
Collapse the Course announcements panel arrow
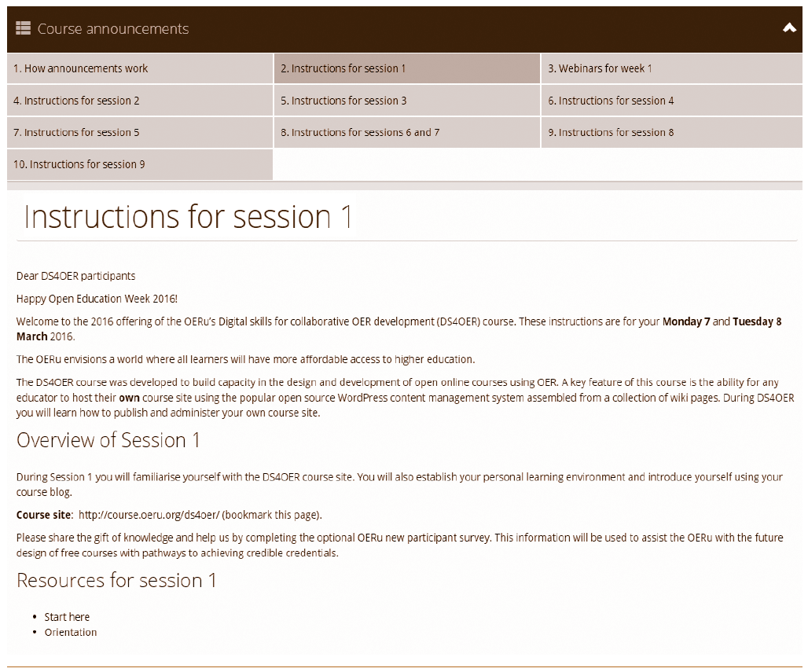[x=789, y=28]
